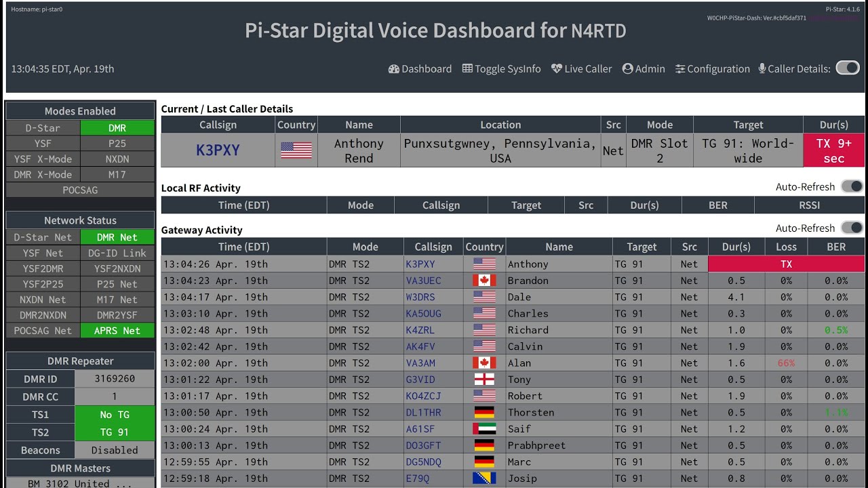868x488 pixels.
Task: Select the Live Caller headset icon
Action: click(x=555, y=68)
